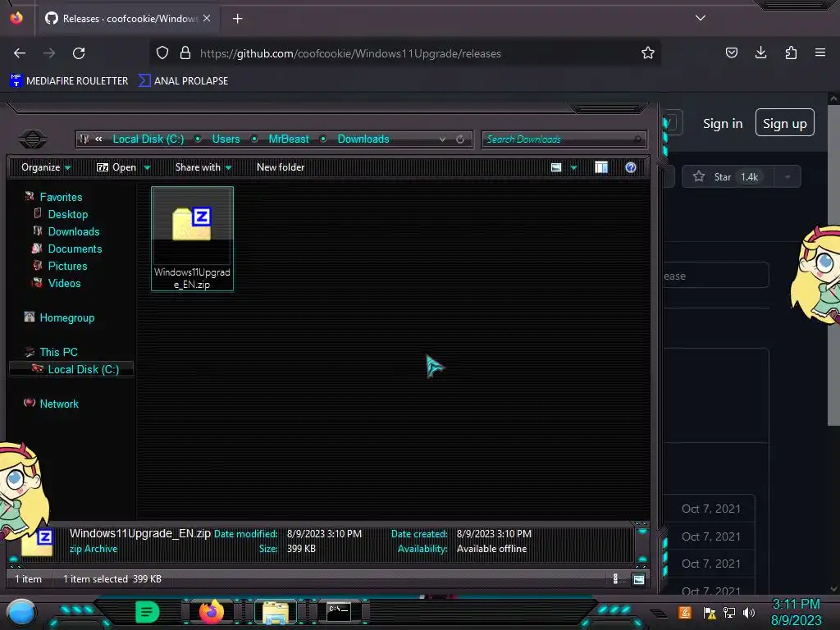Click the Firefox forward arrow button
This screenshot has width=840, height=630.
click(49, 53)
